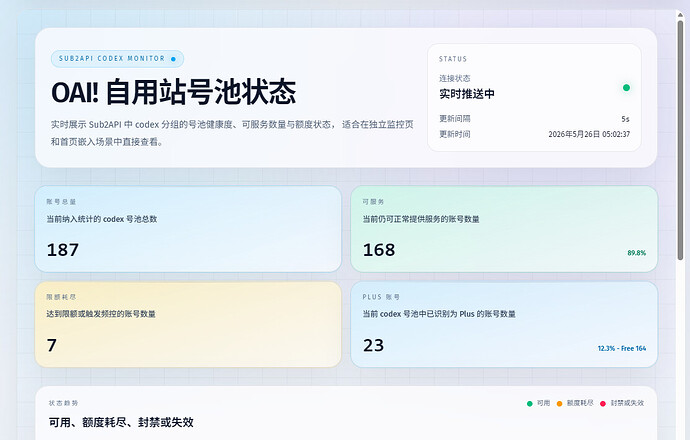The image size is (690, 440).
Task: Click the update interval value 5s
Action: coord(625,119)
